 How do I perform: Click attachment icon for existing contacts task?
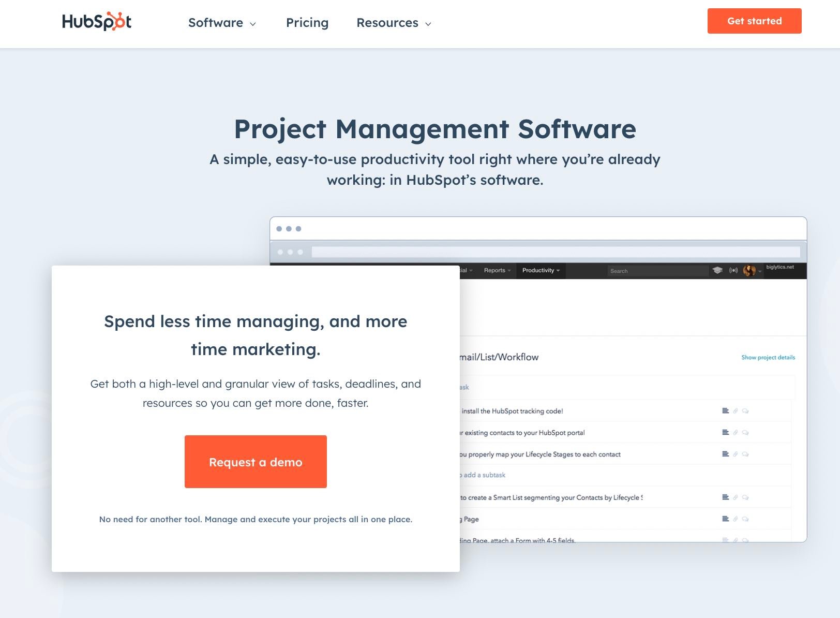pos(735,433)
